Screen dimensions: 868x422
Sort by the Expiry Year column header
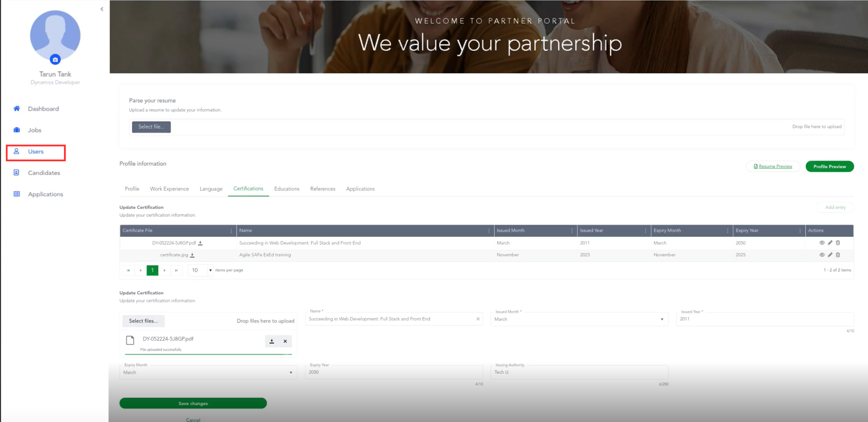[x=747, y=231]
